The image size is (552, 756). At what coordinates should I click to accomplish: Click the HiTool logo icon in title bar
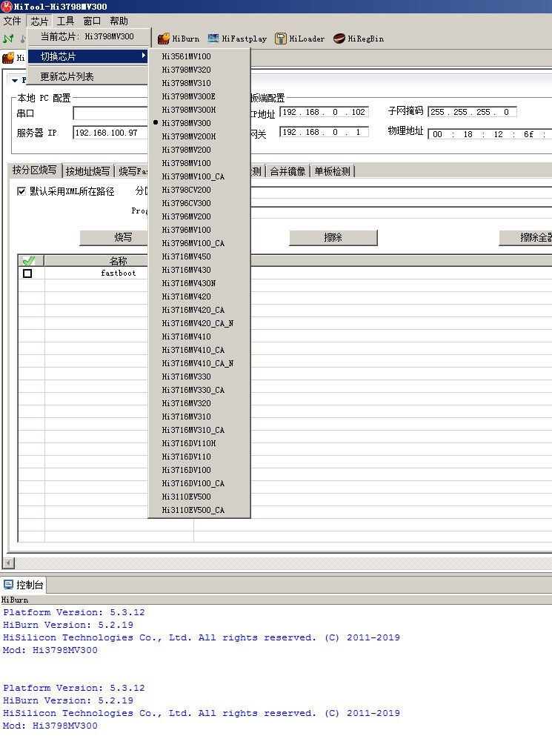(6, 6)
